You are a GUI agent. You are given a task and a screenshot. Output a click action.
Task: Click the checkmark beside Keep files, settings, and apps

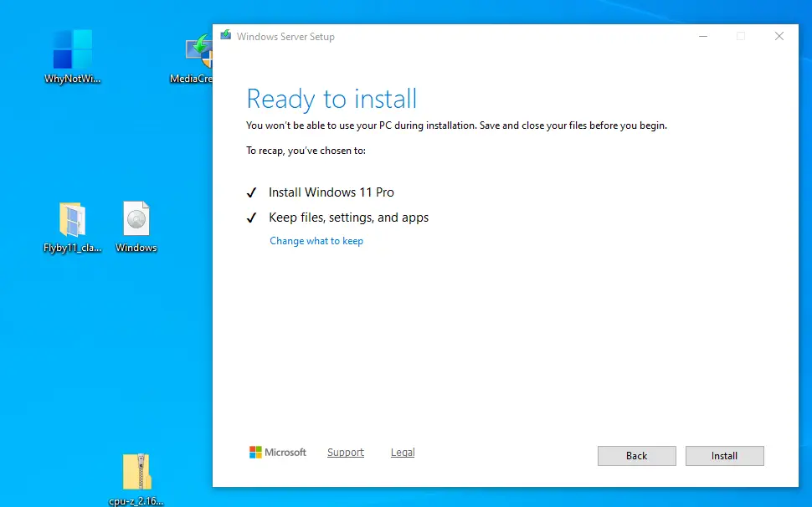pyautogui.click(x=251, y=218)
